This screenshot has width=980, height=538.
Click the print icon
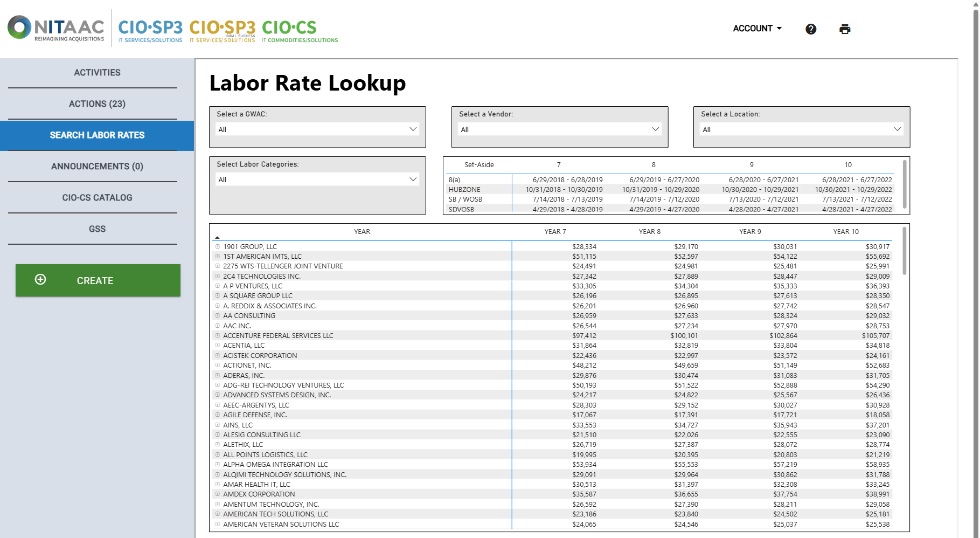coord(844,29)
